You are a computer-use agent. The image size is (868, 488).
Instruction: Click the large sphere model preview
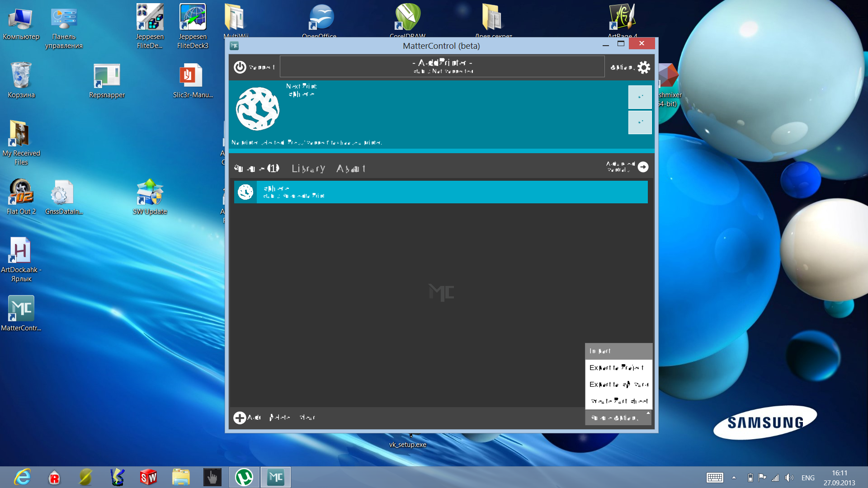tap(258, 109)
